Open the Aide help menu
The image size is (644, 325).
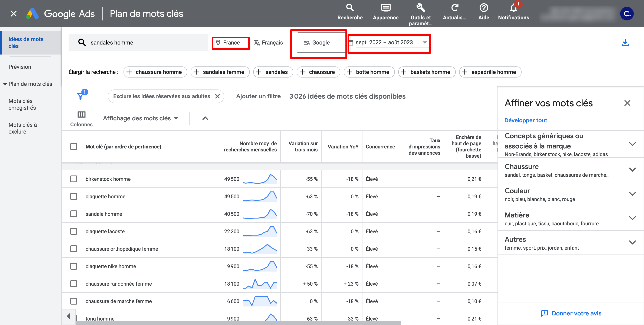point(483,12)
